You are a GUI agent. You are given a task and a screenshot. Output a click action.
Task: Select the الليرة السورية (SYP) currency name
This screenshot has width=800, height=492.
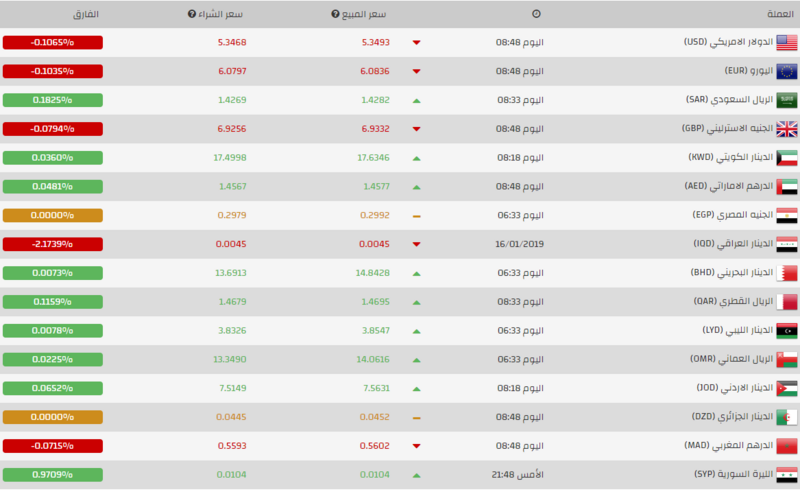coord(734,475)
